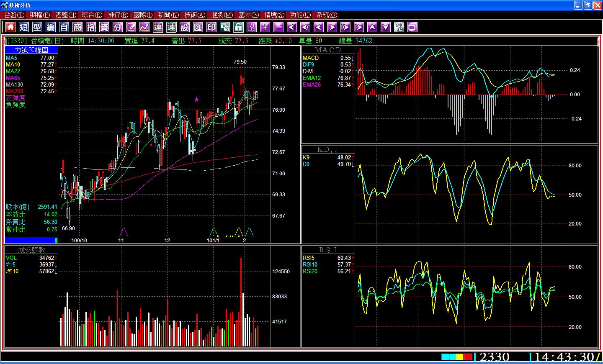Click the 短 toolbar icon

coord(24,27)
